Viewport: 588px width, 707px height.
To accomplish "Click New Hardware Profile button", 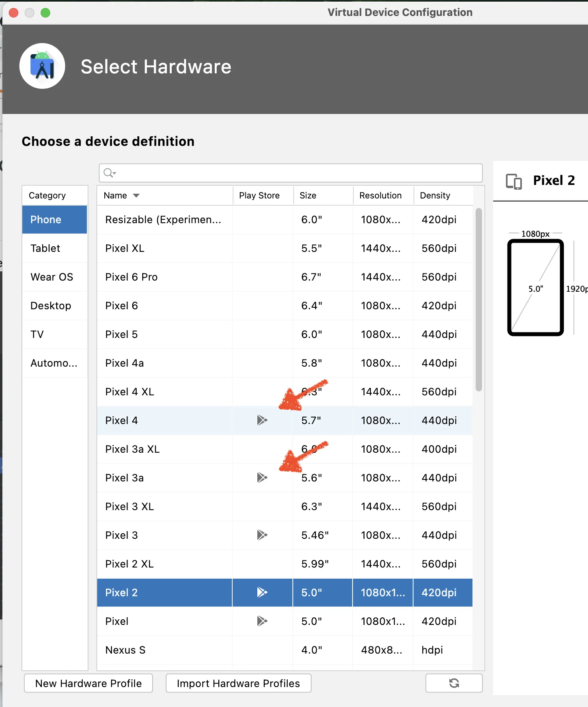I will [88, 683].
